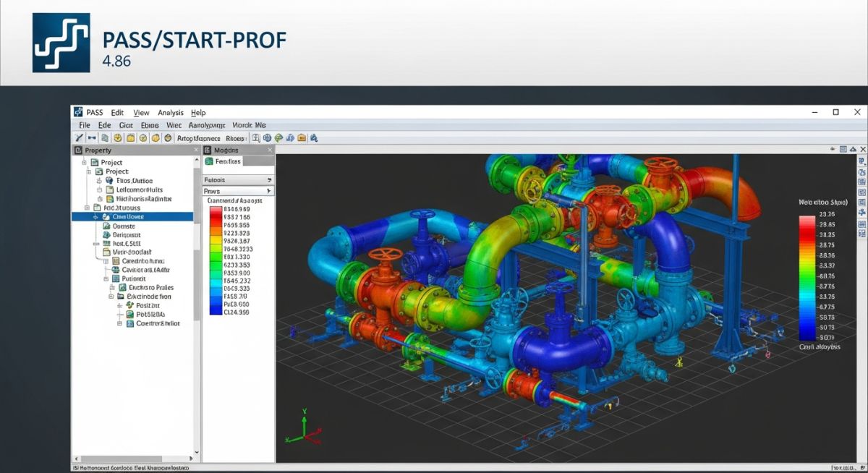Click the blue cluster toolbar icon
868x473 pixels.
(290, 137)
